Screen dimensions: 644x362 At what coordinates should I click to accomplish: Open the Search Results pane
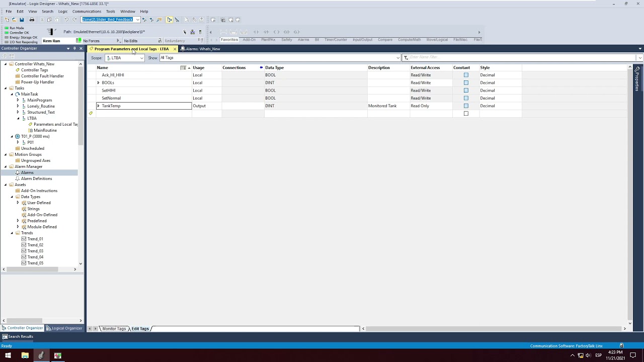tap(18, 337)
